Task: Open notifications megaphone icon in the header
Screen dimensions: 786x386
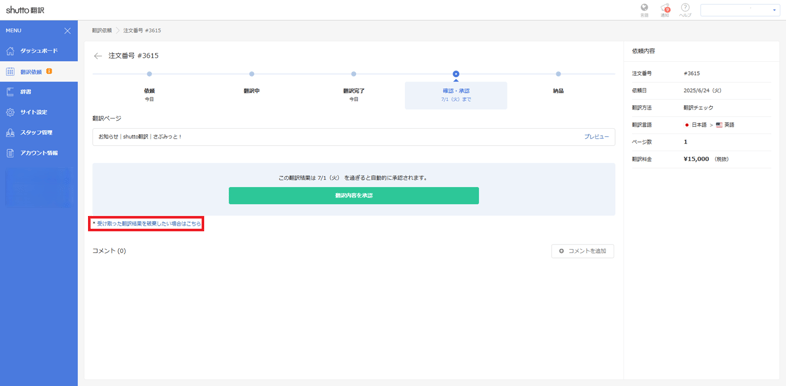Action: pos(665,8)
